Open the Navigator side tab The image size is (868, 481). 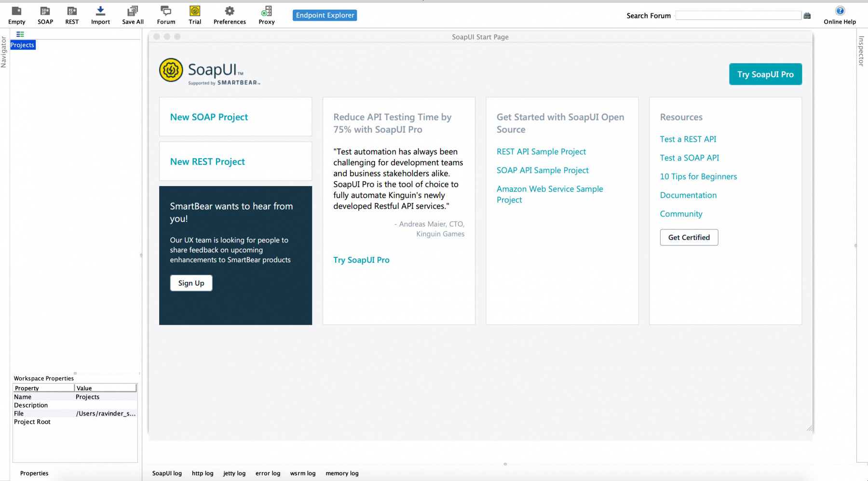tap(4, 52)
